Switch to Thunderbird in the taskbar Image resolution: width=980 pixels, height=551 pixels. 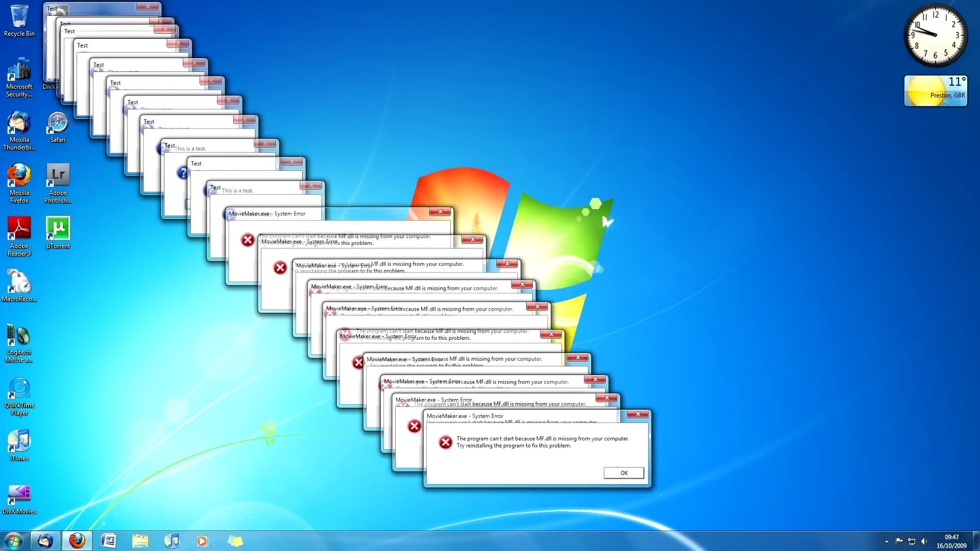[45, 541]
